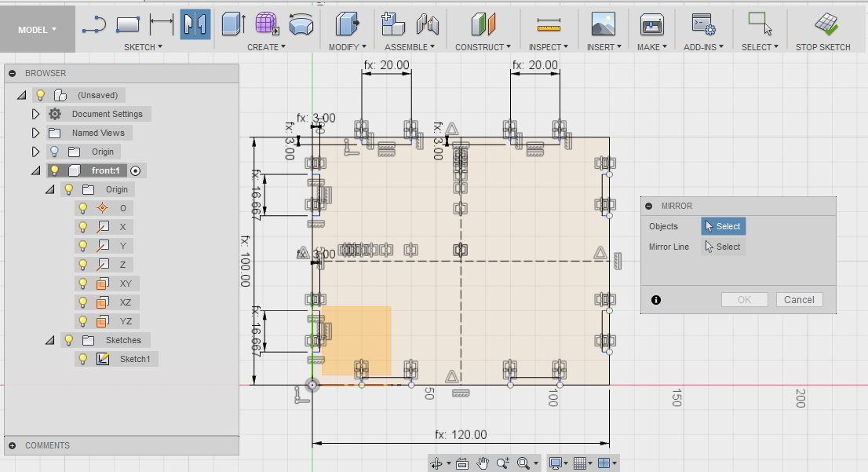Toggle visibility bulb of top Origin folder
This screenshot has width=868, height=472.
coord(54,152)
